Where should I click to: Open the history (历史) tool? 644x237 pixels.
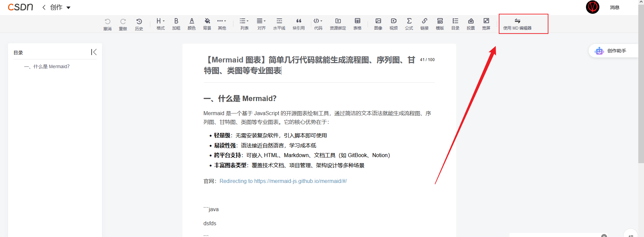(x=139, y=24)
